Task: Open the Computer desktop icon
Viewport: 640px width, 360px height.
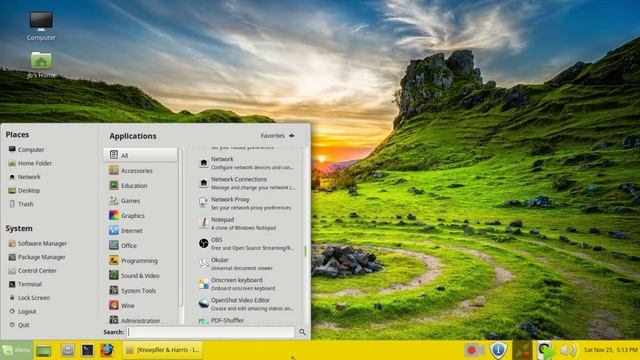Action: pyautogui.click(x=41, y=25)
